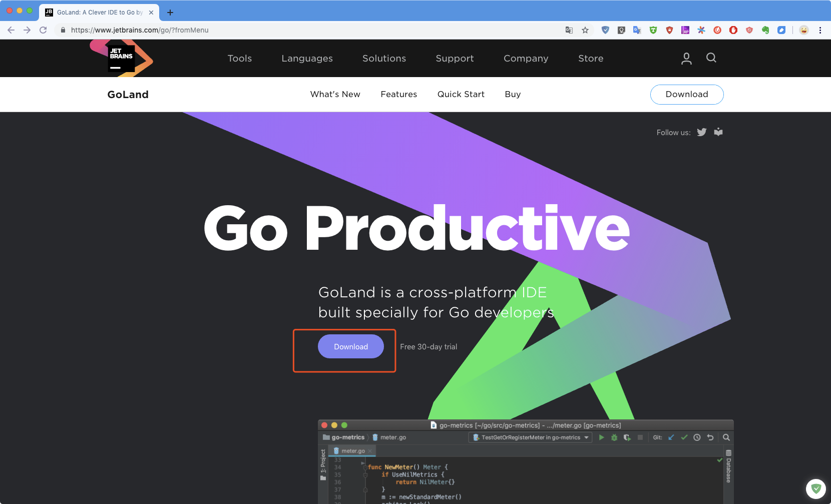Select the GoLand: A Clever IDE tab

click(x=99, y=13)
